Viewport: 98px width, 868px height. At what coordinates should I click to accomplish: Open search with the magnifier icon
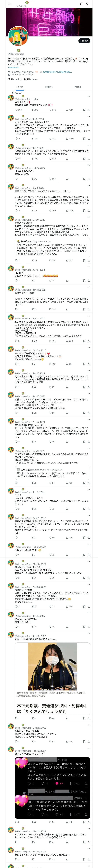88,4
